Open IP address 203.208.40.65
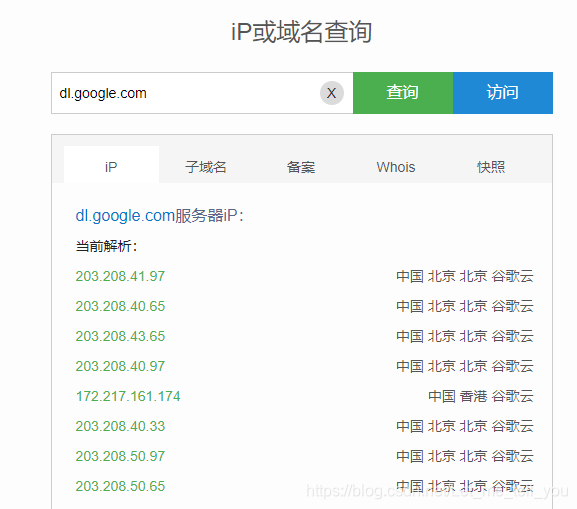The image size is (577, 509). click(120, 306)
